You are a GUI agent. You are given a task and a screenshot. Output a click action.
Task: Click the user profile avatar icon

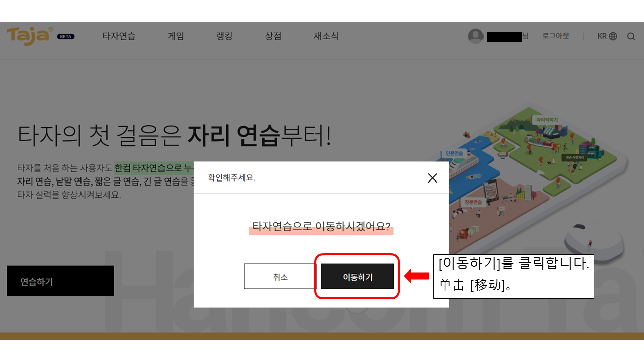click(x=475, y=36)
